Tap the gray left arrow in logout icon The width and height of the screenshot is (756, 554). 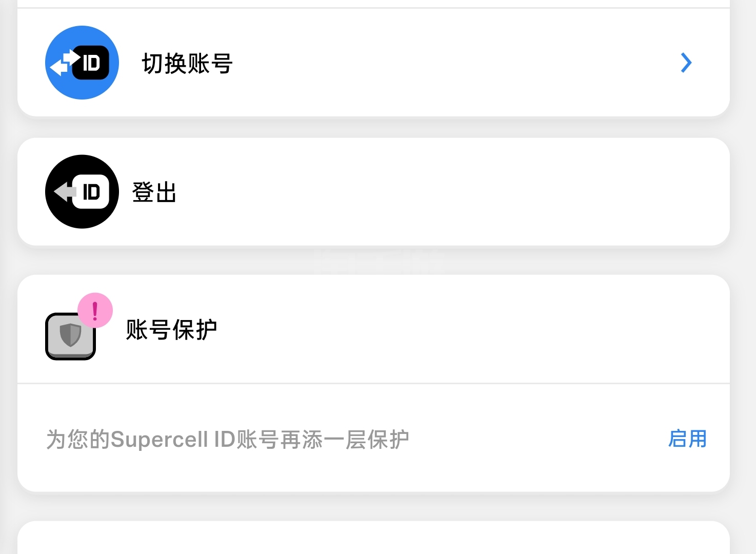point(65,192)
